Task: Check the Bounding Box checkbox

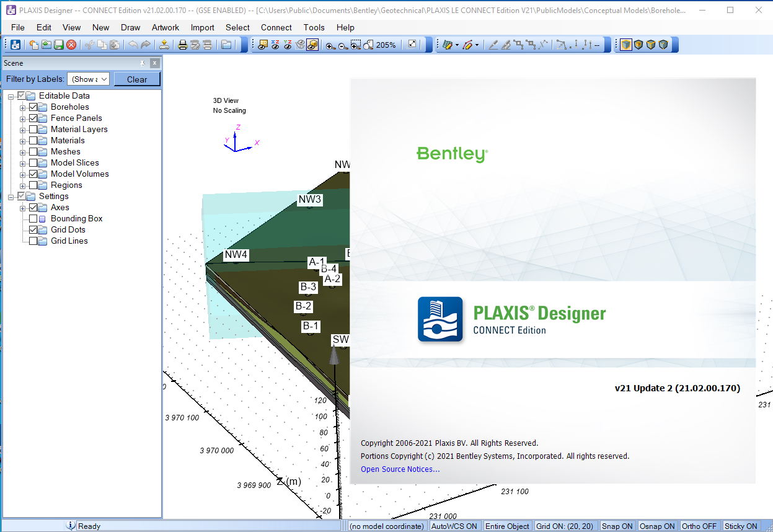Action: click(33, 219)
